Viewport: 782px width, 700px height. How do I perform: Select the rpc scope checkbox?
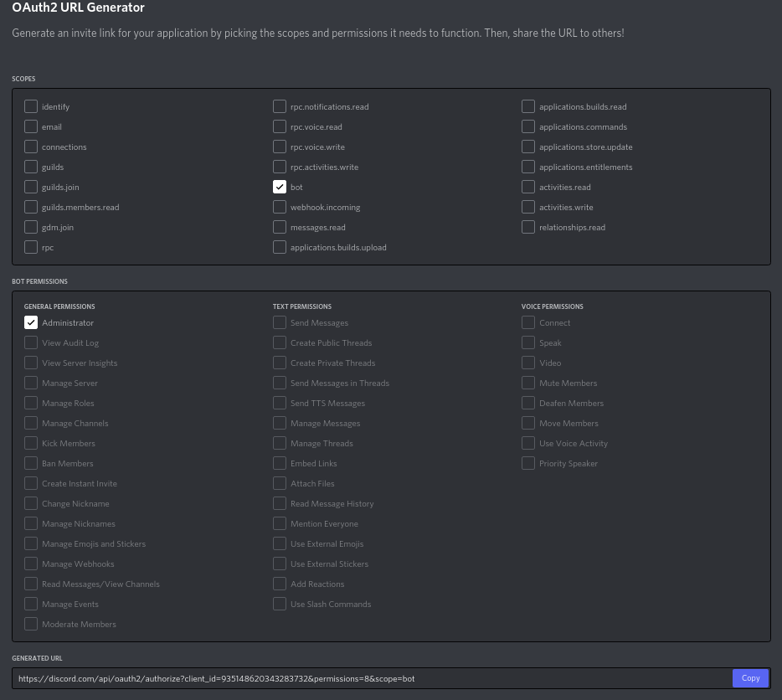point(31,248)
